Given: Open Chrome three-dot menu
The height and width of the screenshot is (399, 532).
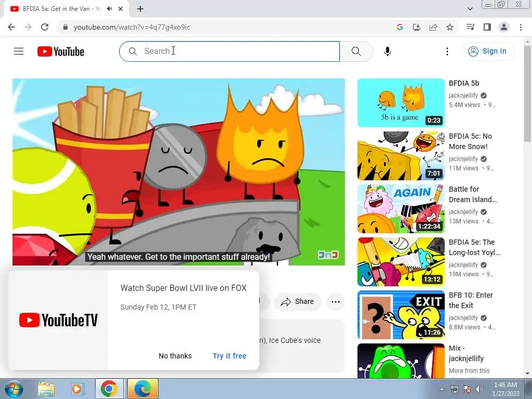Looking at the screenshot, I should (521, 27).
